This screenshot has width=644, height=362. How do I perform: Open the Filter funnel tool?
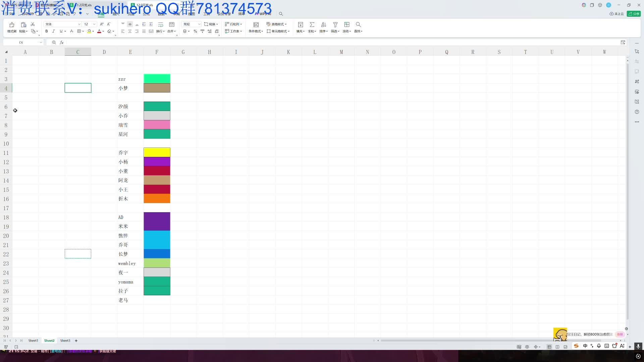[335, 25]
